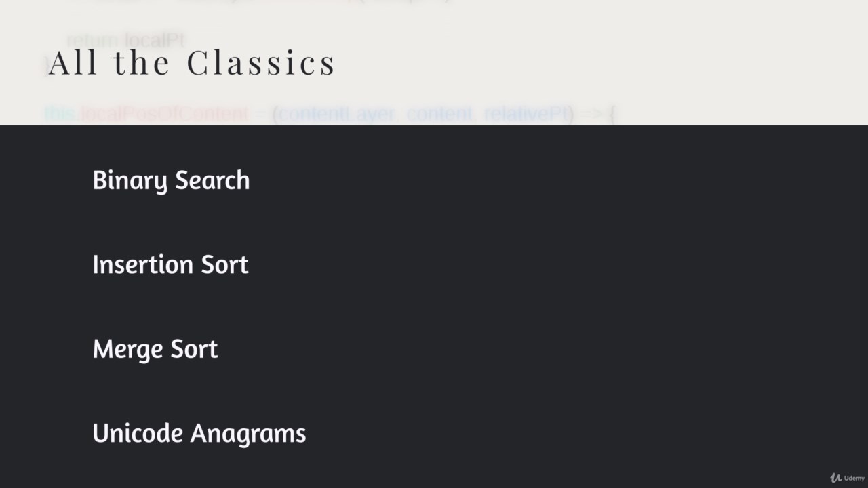Image resolution: width=868 pixels, height=488 pixels.
Task: Click the Udemy logo icon
Action: click(835, 478)
